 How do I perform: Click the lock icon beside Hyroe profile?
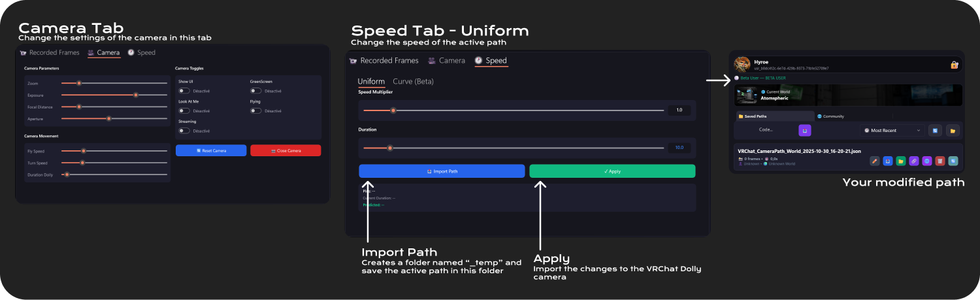954,65
